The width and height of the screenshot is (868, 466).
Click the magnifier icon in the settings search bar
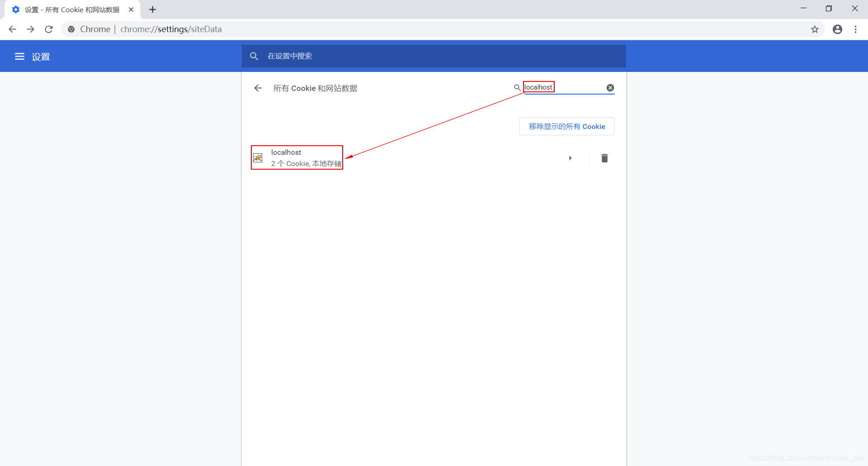254,56
